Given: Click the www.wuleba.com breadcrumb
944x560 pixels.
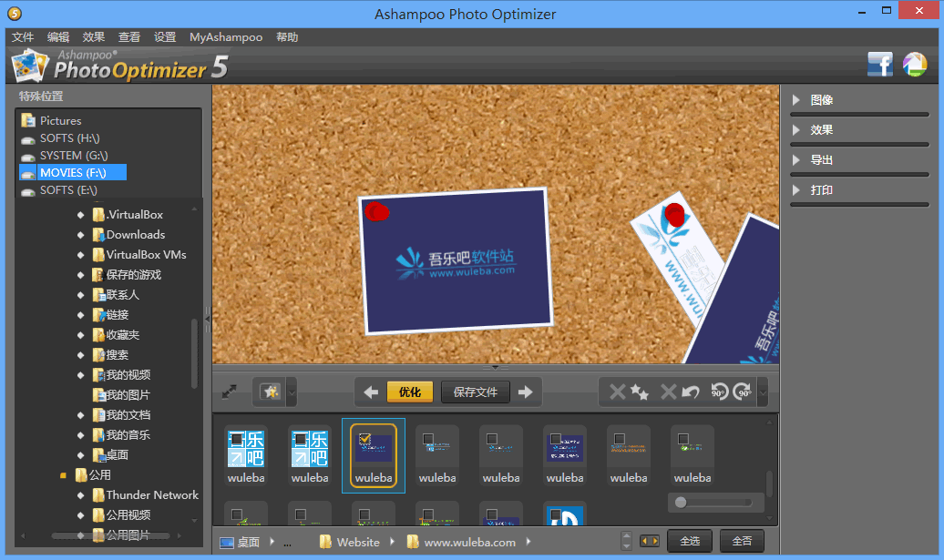Looking at the screenshot, I should (x=469, y=542).
